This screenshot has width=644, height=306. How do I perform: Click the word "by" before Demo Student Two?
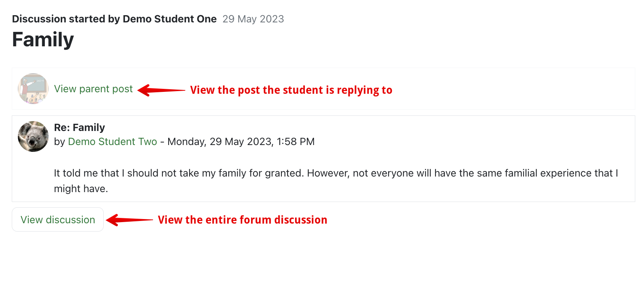(x=60, y=142)
